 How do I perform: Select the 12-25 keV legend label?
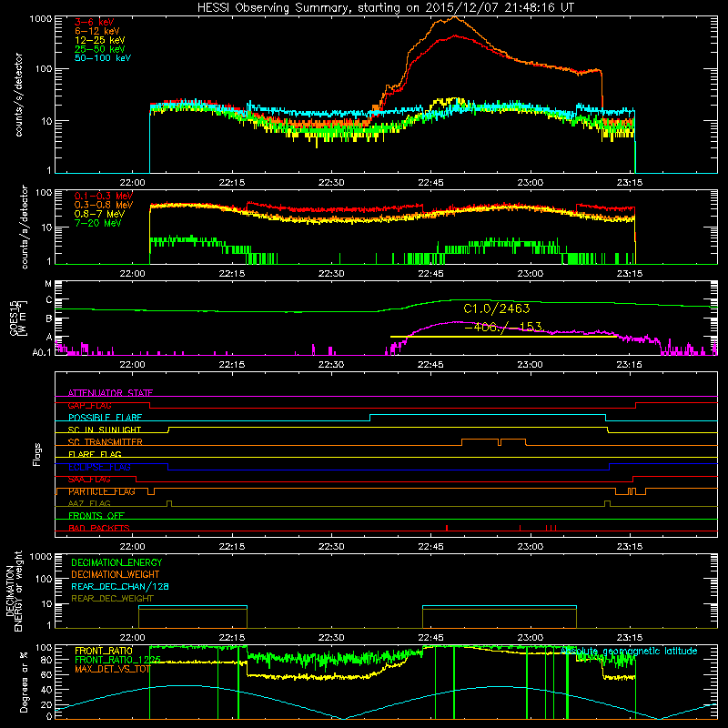coord(99,40)
